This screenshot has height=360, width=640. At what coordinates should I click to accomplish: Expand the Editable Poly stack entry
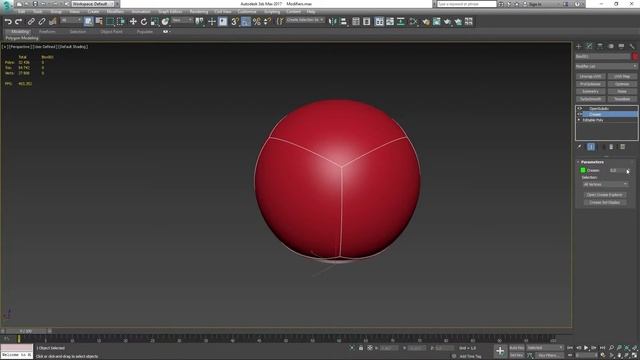[579, 120]
